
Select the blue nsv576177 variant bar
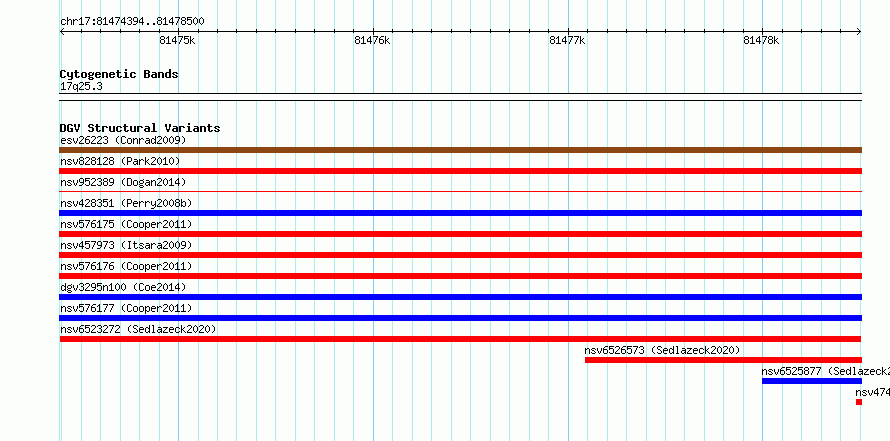(x=460, y=318)
